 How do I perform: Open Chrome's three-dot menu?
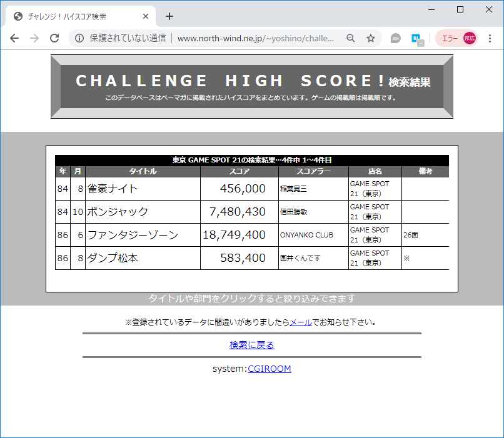pos(490,38)
